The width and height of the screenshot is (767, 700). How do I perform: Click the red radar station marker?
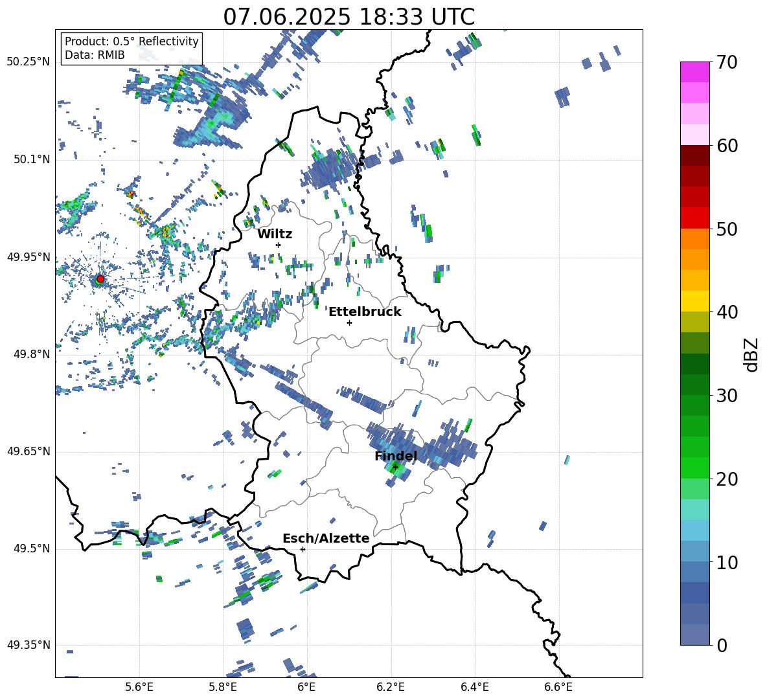coord(100,279)
